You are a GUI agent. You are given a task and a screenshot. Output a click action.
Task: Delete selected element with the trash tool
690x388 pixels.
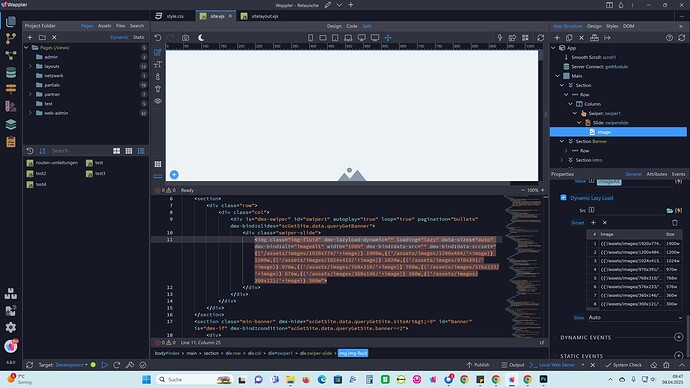pos(158,89)
